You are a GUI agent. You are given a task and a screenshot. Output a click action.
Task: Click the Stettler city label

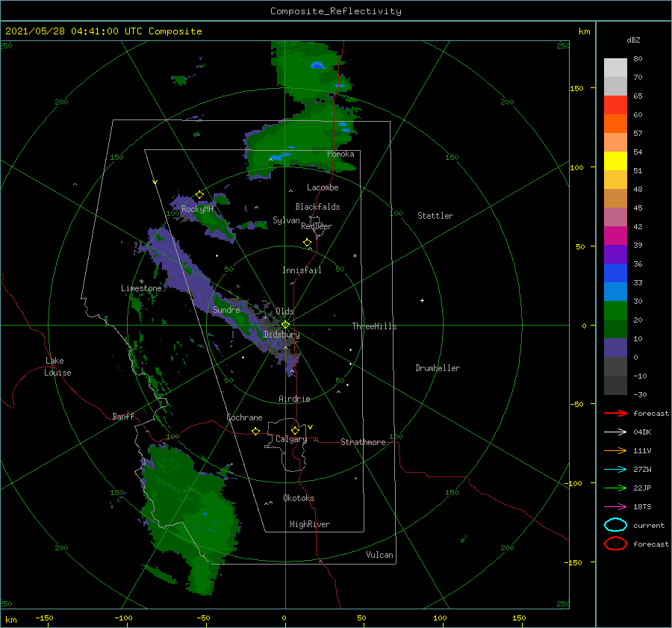coord(435,216)
